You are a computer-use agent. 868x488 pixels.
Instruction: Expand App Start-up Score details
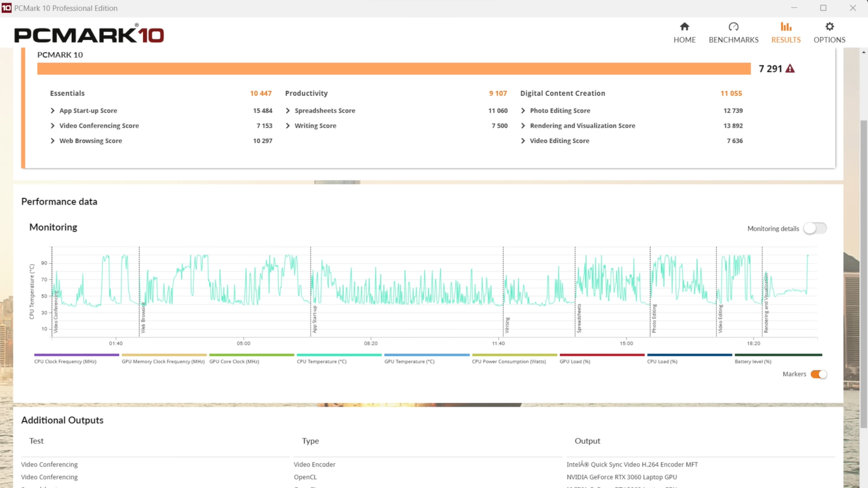click(53, 111)
